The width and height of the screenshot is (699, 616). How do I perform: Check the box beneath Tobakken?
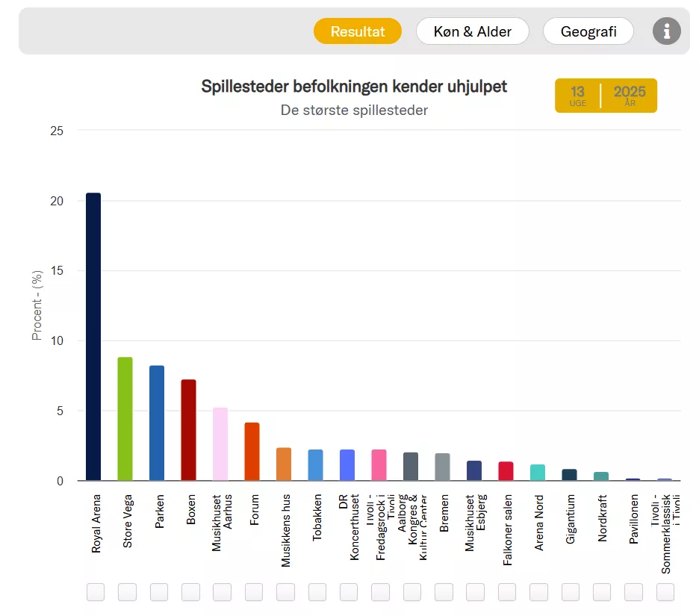[317, 591]
